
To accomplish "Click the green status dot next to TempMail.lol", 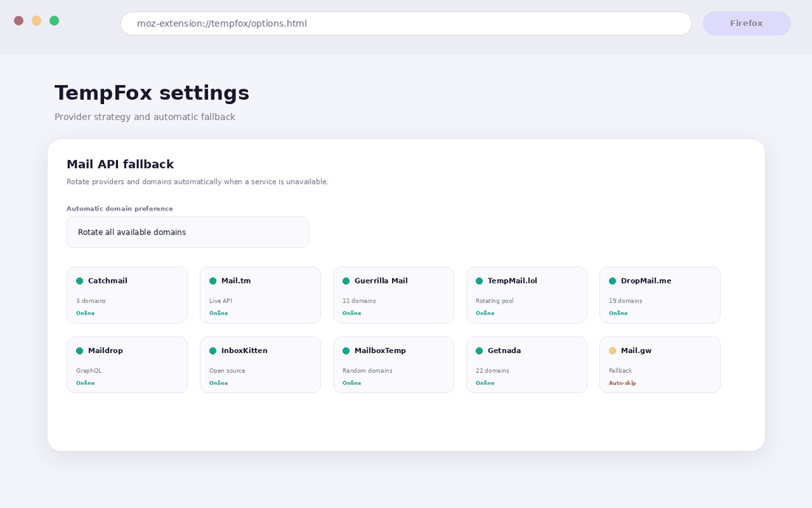I will click(x=479, y=281).
